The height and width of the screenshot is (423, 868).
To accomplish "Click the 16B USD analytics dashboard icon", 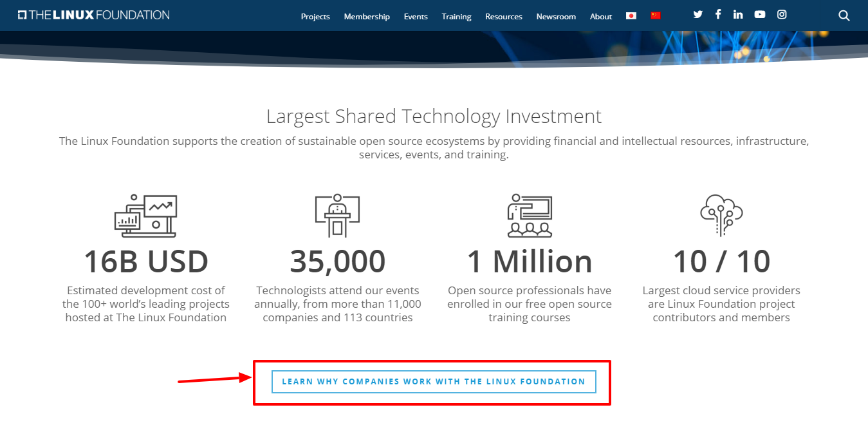I will 145,216.
